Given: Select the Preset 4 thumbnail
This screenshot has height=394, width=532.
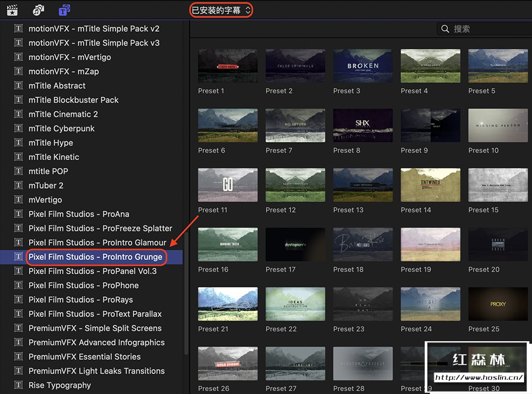Looking at the screenshot, I should point(430,66).
